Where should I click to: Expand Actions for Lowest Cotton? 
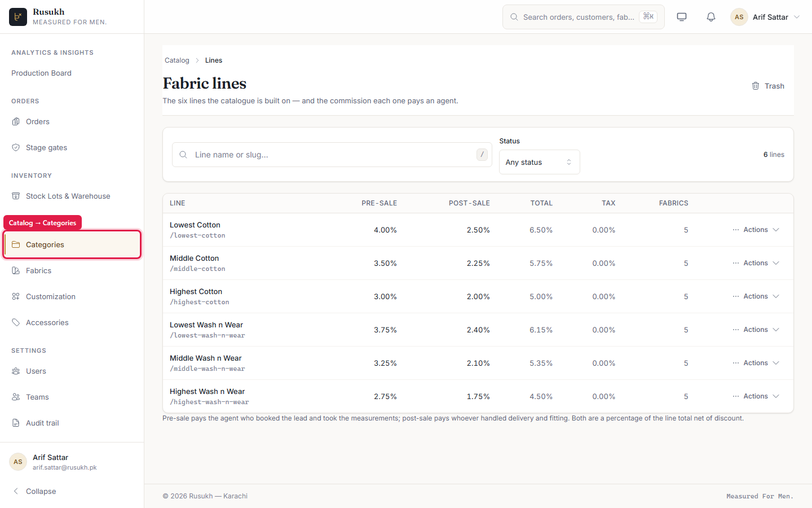coord(756,230)
